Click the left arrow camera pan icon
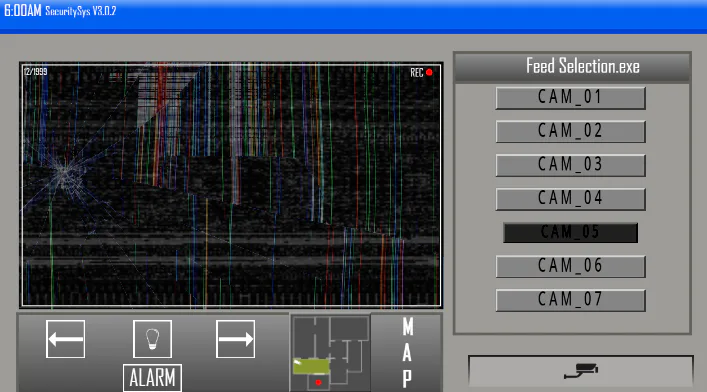Image resolution: width=707 pixels, height=392 pixels. (65, 339)
